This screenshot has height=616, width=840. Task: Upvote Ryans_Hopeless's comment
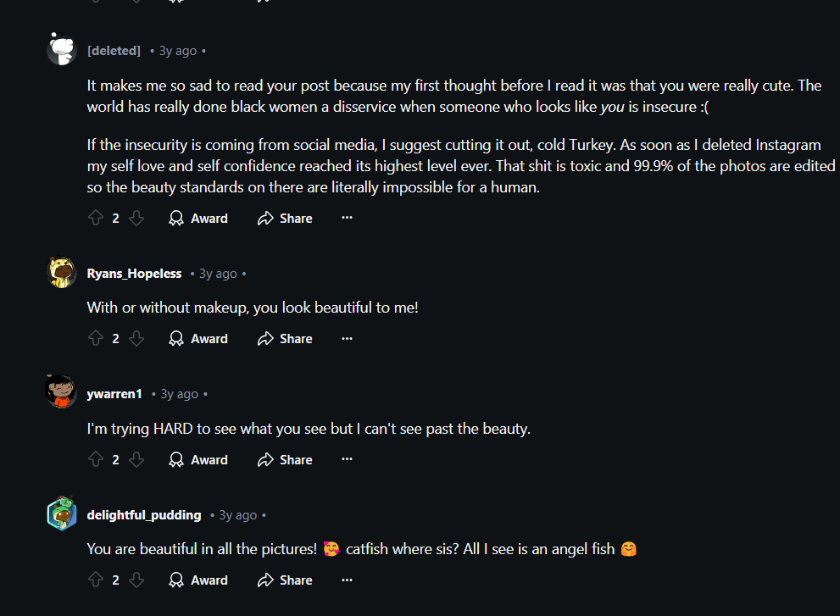point(95,339)
